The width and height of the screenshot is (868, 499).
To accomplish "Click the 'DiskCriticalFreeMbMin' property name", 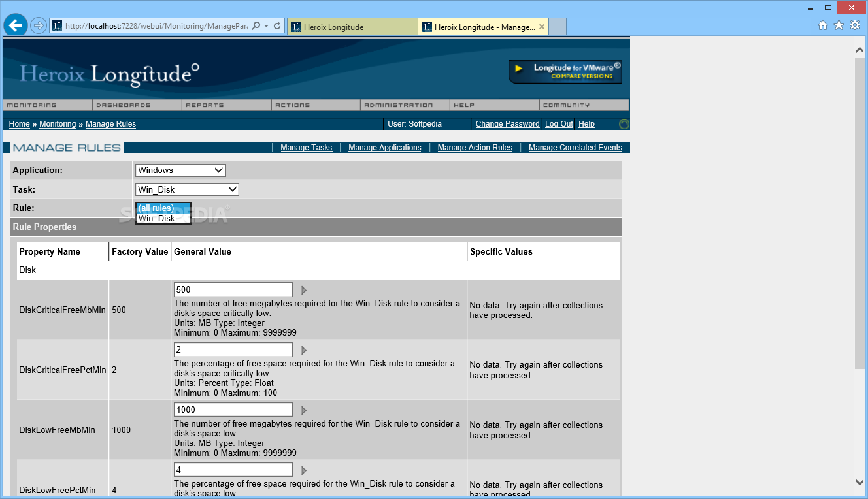I will click(62, 310).
